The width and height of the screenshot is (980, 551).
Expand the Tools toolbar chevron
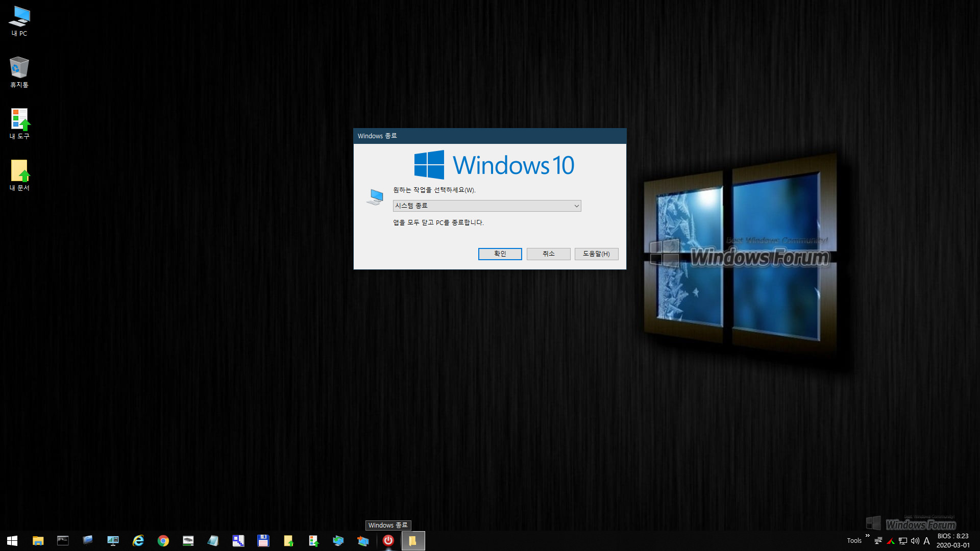(x=867, y=536)
